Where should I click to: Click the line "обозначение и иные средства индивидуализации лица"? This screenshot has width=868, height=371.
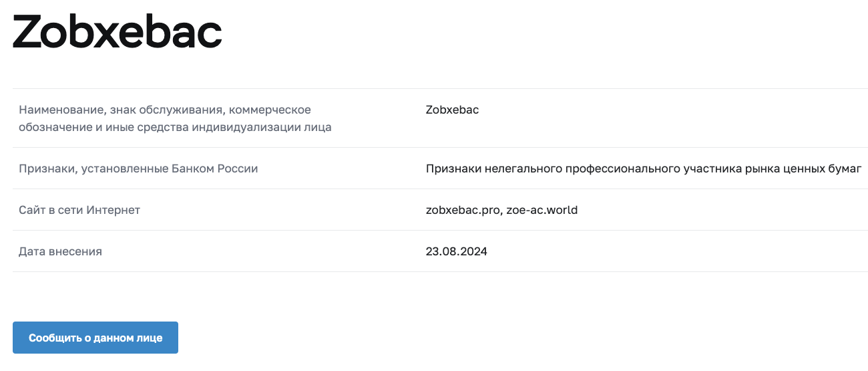tap(175, 127)
